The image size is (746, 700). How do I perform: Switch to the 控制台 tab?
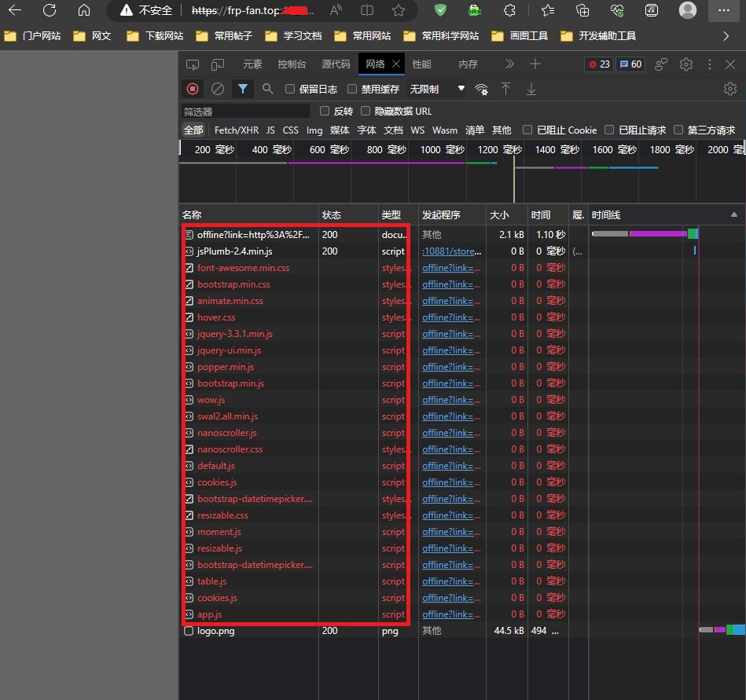tap(292, 64)
